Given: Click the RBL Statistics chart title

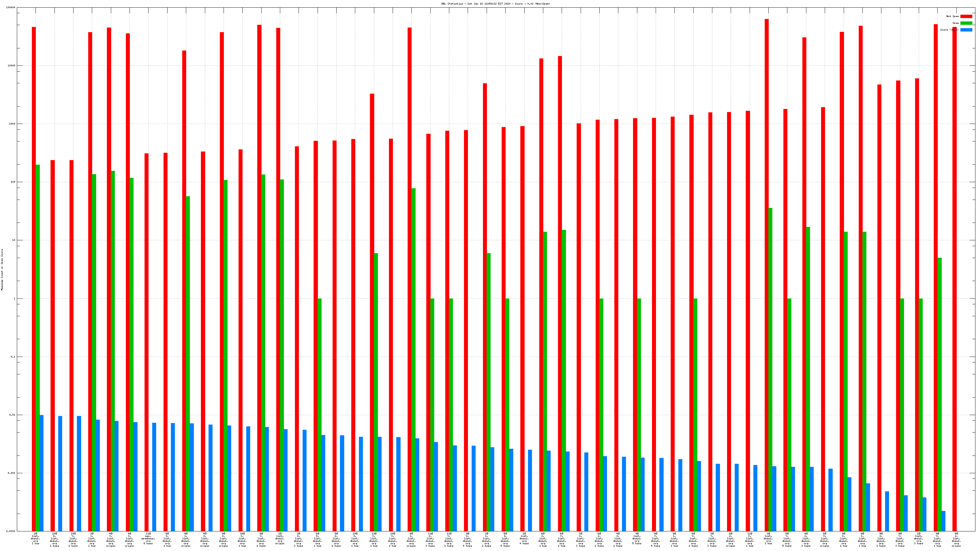Looking at the screenshot, I should coord(495,4).
